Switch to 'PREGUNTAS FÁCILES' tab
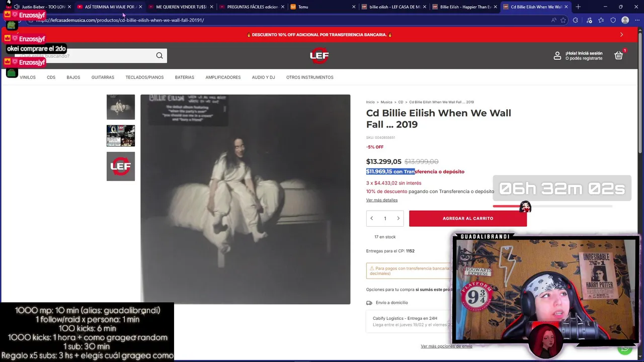Viewport: 644px width, 362px height. (252, 7)
